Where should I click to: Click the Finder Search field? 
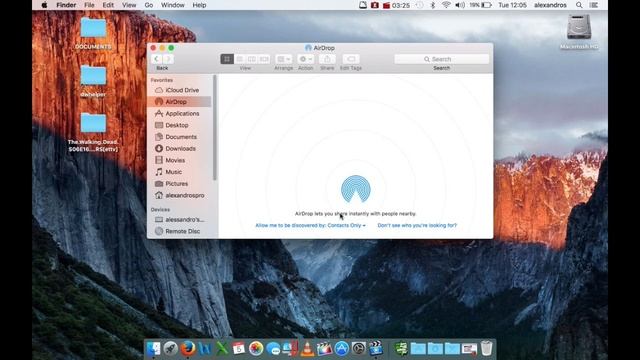pos(442,59)
